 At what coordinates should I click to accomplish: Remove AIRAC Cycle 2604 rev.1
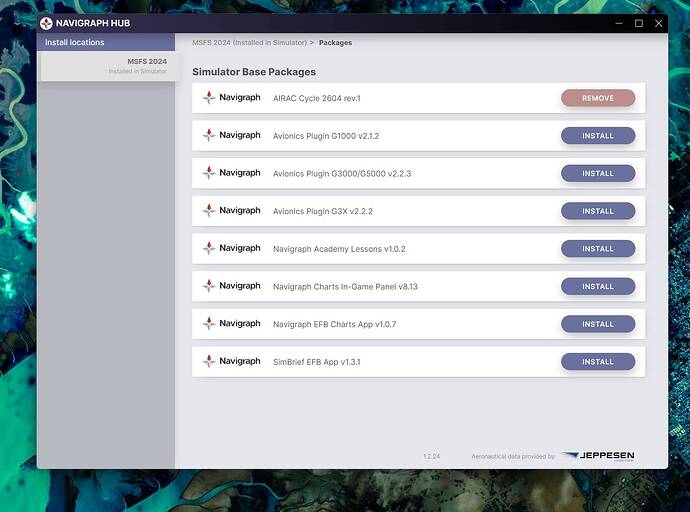pos(598,98)
